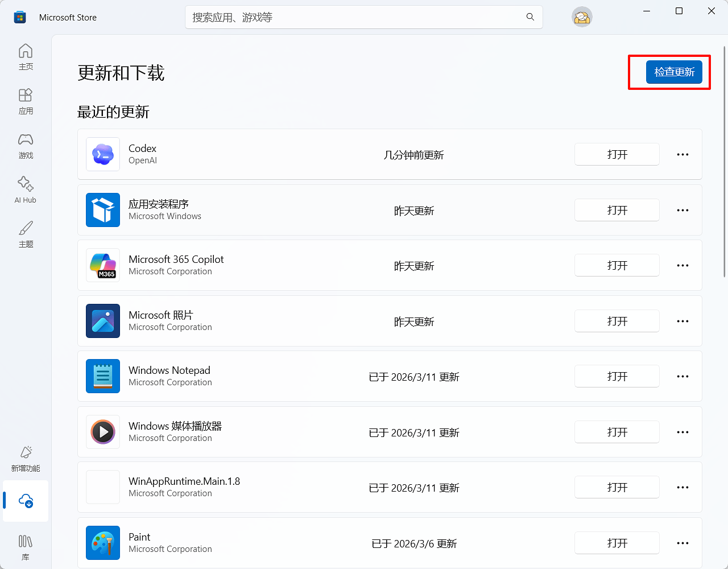Click the 检查更新 check updates button
Screen dimensions: 728x569
674,72
